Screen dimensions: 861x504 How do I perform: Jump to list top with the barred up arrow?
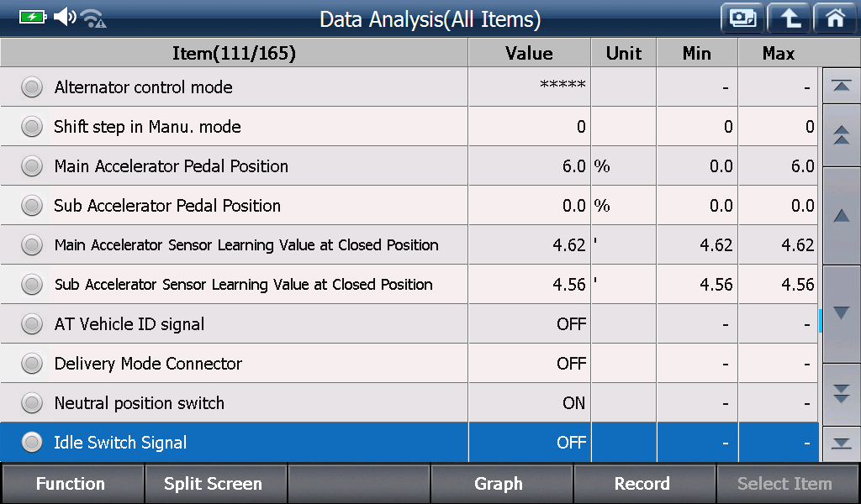point(841,86)
